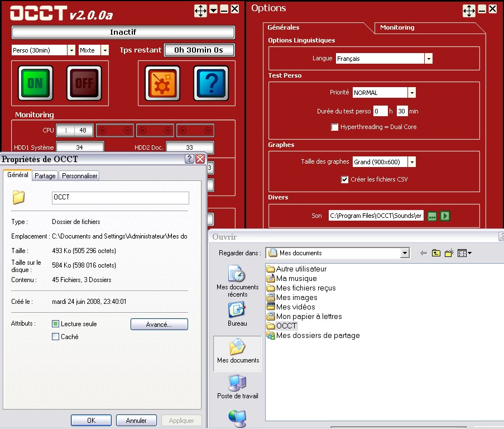The height and width of the screenshot is (429, 504).
Task: Click the Inactif status bar
Action: coord(123,32)
